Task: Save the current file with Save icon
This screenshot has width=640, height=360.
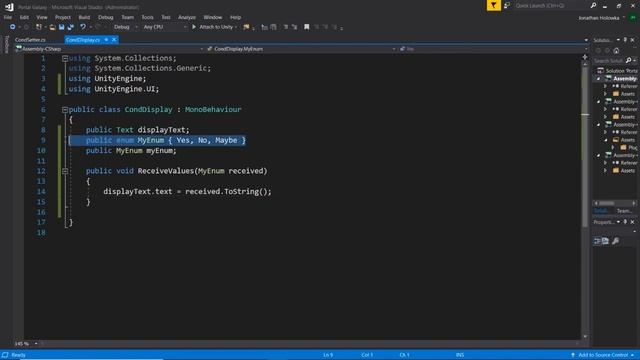Action: (x=61, y=27)
